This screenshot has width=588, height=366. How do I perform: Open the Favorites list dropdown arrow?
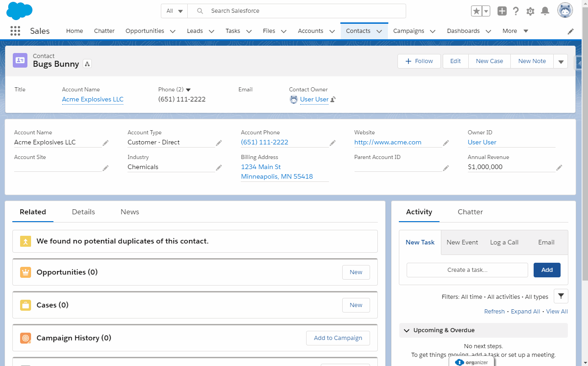click(486, 11)
